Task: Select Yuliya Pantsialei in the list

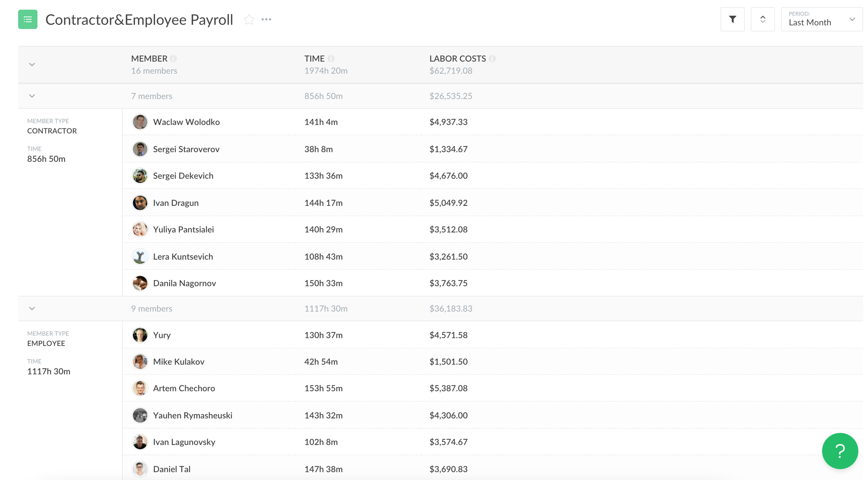Action: click(x=183, y=229)
